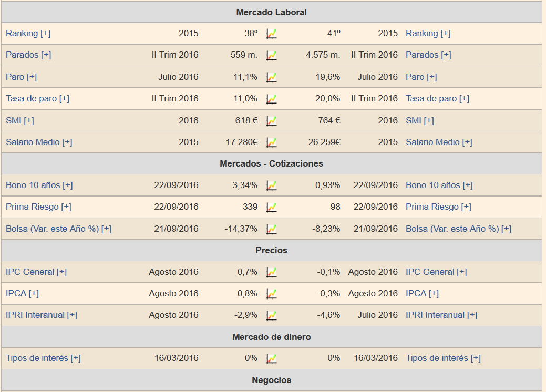Click the Tipos de interés chart icon
The image size is (546, 392).
tap(271, 358)
